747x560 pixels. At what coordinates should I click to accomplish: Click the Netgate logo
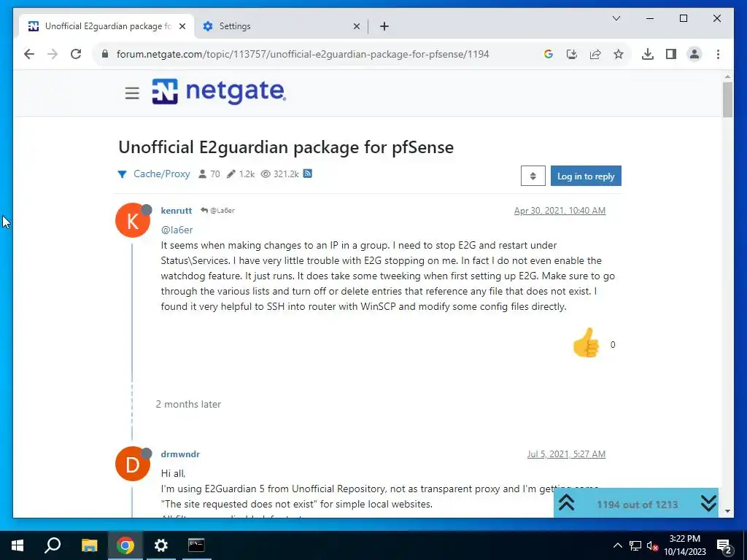[x=219, y=91]
